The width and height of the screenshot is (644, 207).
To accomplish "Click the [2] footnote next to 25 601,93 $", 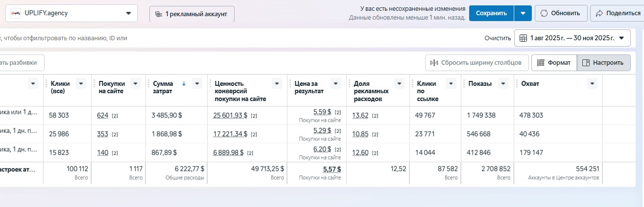I will pos(254,116).
